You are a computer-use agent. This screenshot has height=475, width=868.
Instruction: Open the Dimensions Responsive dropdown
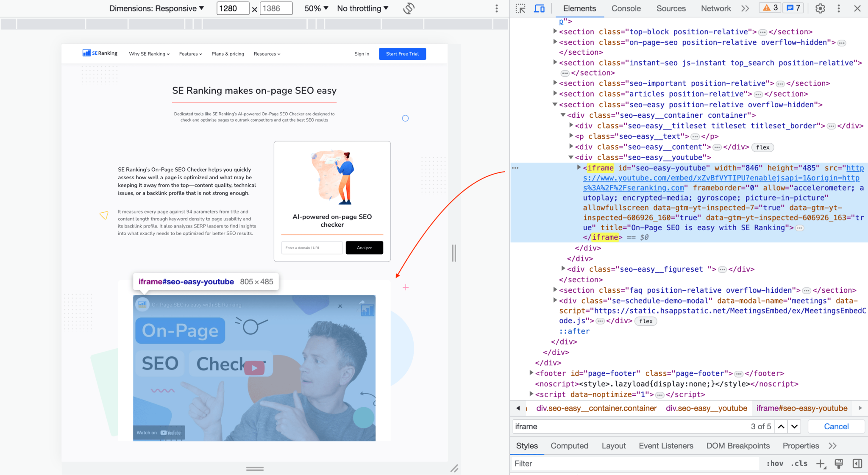point(156,8)
